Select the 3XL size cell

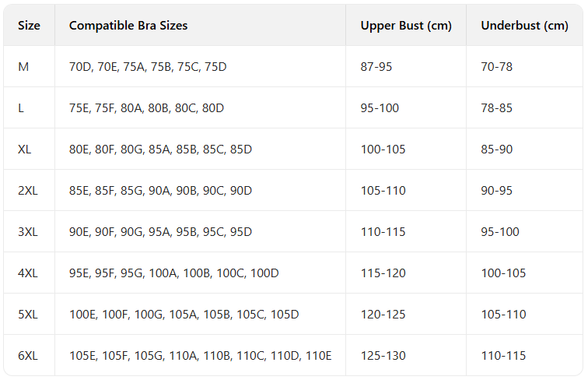click(x=27, y=232)
